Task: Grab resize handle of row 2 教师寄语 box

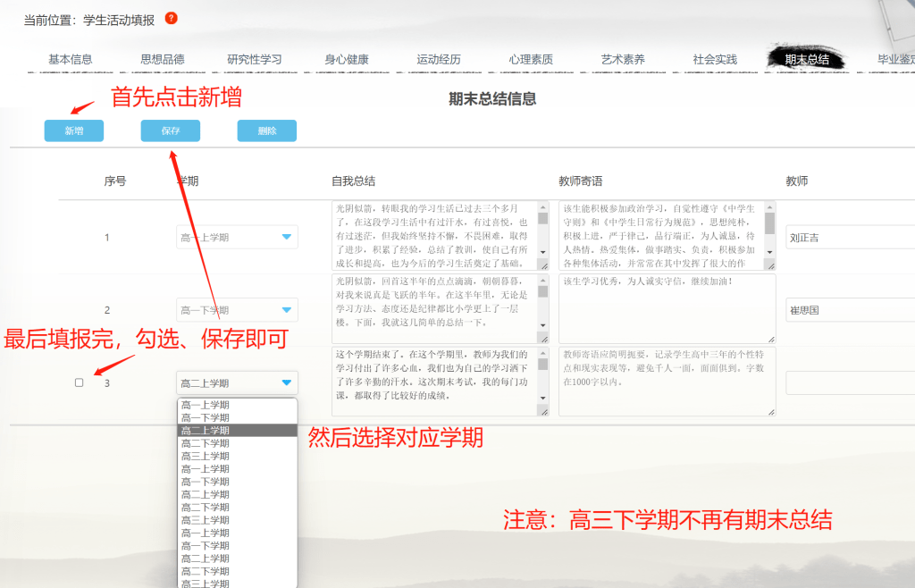Action: click(771, 339)
